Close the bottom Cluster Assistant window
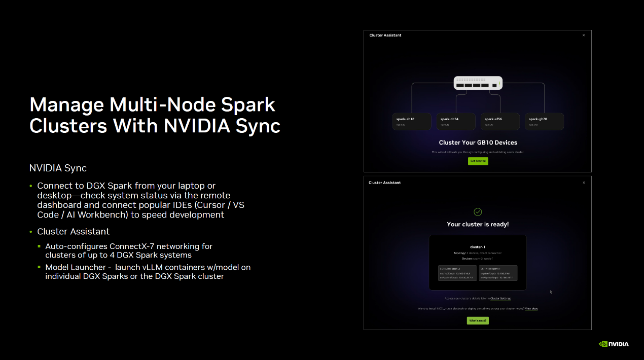 tap(584, 183)
